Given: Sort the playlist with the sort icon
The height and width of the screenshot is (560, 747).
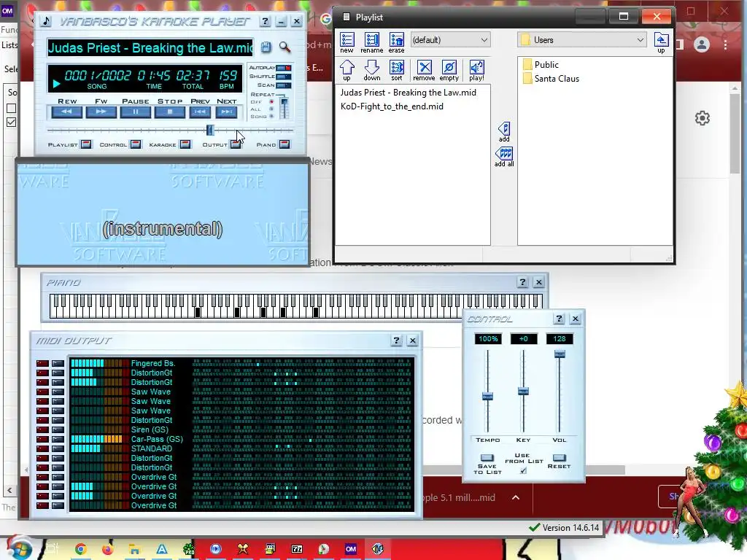Looking at the screenshot, I should point(396,71).
